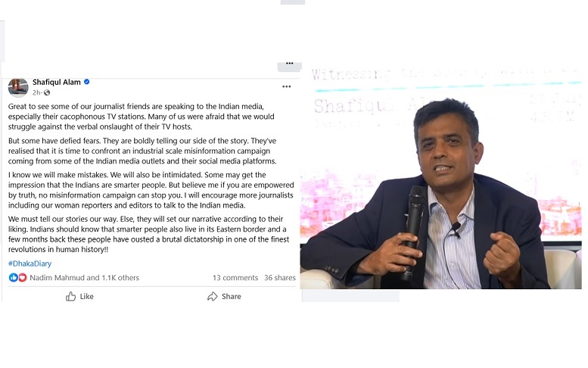Screen dimensions: 588x368
Task: Click the first paragraph of post text
Action: pyautogui.click(x=142, y=117)
